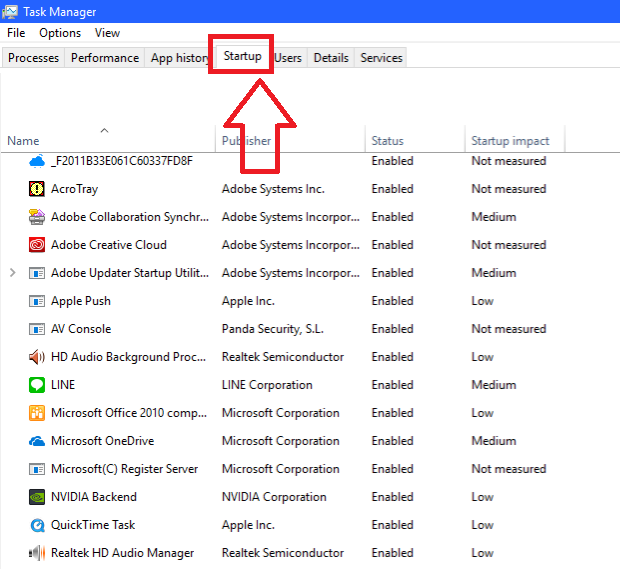The height and width of the screenshot is (569, 620).
Task: Select the QuickTime Task entry name
Action: coord(93,525)
